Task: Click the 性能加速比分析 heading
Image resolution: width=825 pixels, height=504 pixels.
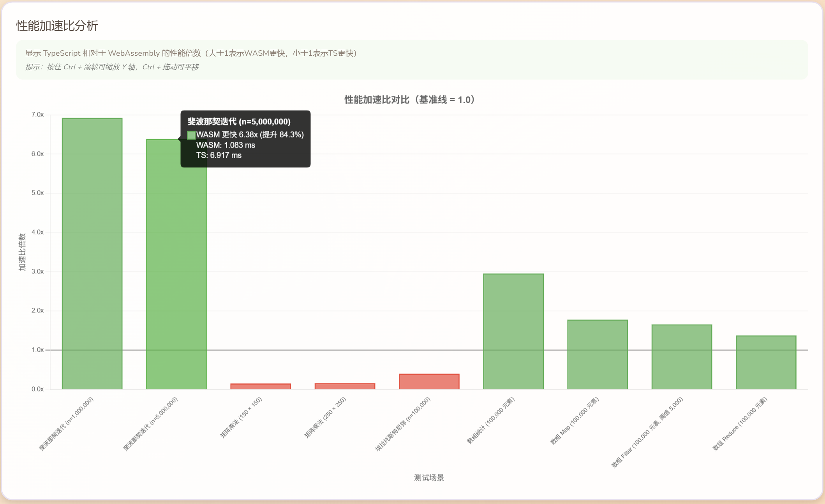Action: click(57, 26)
